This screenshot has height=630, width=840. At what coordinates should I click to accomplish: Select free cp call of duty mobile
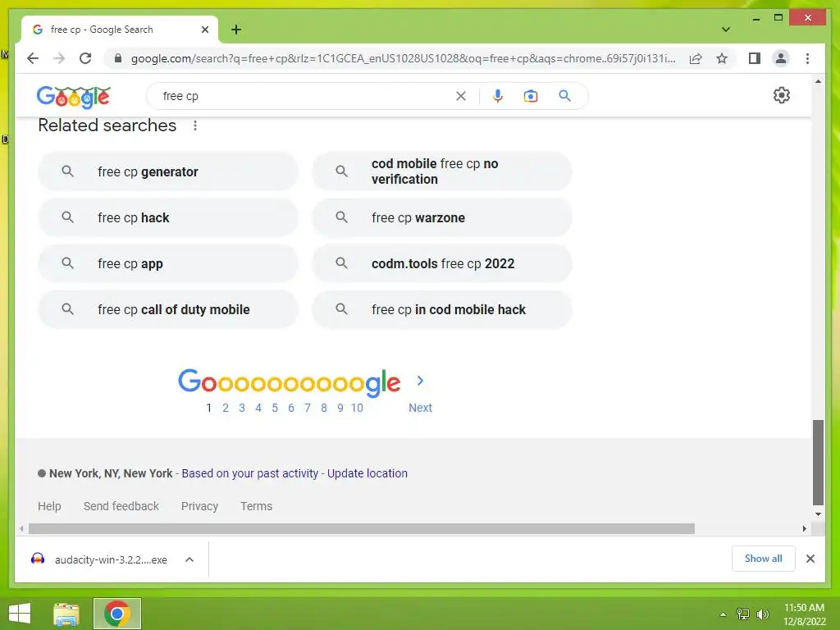coord(167,309)
